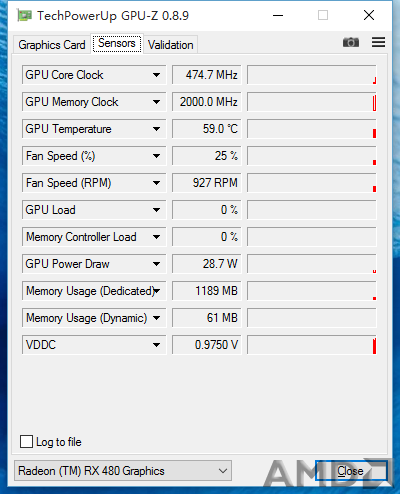Open the GPU Load dropdown arrow

pos(156,210)
